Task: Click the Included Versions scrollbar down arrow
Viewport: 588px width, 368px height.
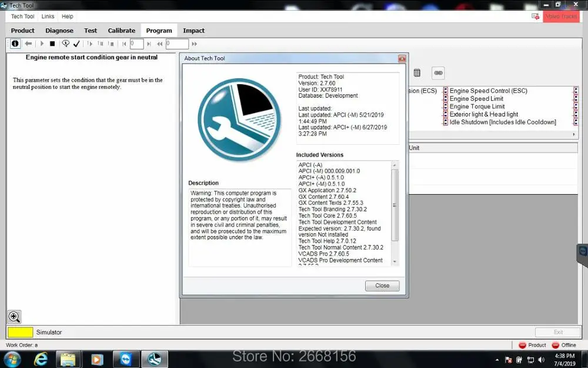Action: pos(395,262)
